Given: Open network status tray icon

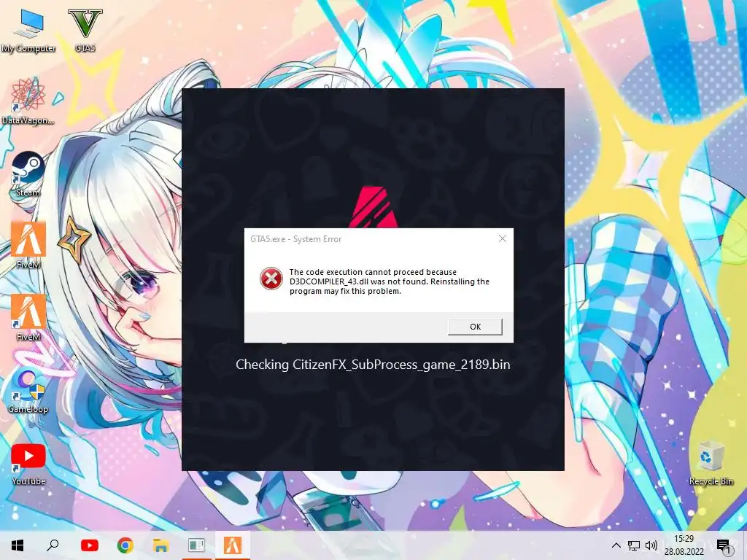Looking at the screenshot, I should [x=634, y=545].
